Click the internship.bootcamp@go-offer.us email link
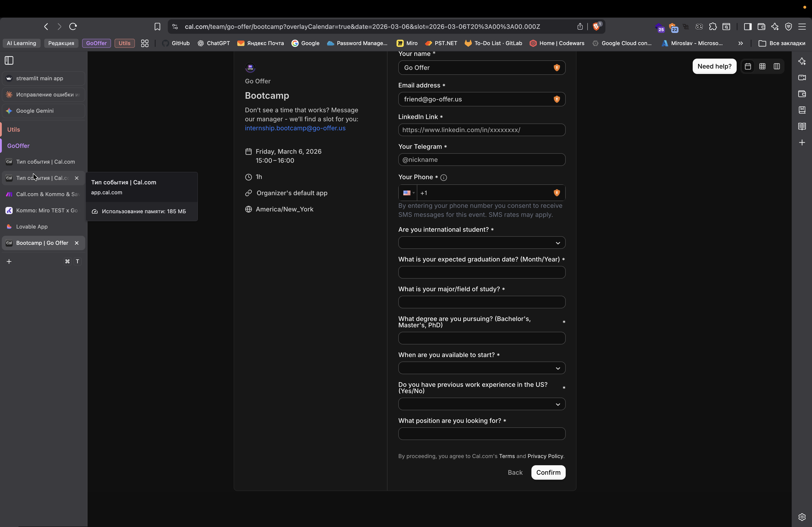This screenshot has height=527, width=812. tap(295, 128)
